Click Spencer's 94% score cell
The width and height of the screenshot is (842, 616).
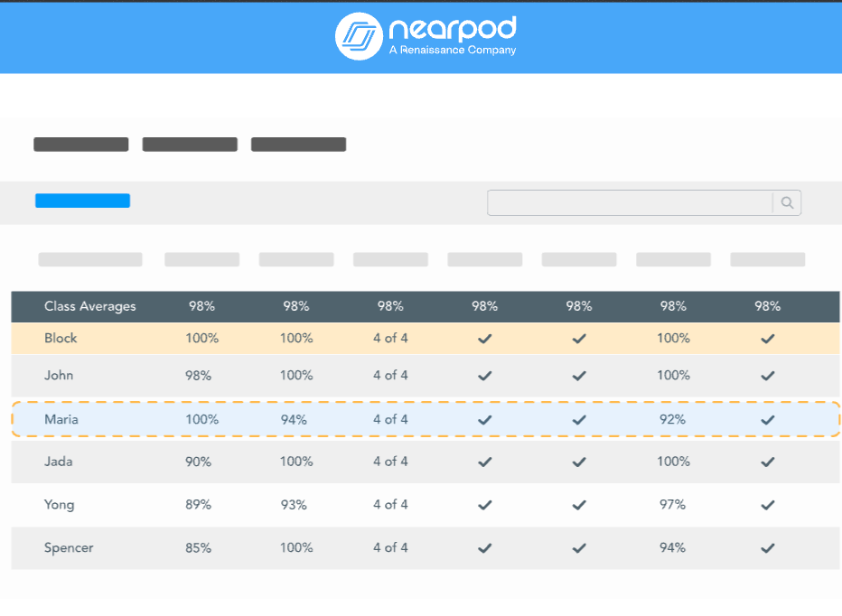tap(673, 547)
